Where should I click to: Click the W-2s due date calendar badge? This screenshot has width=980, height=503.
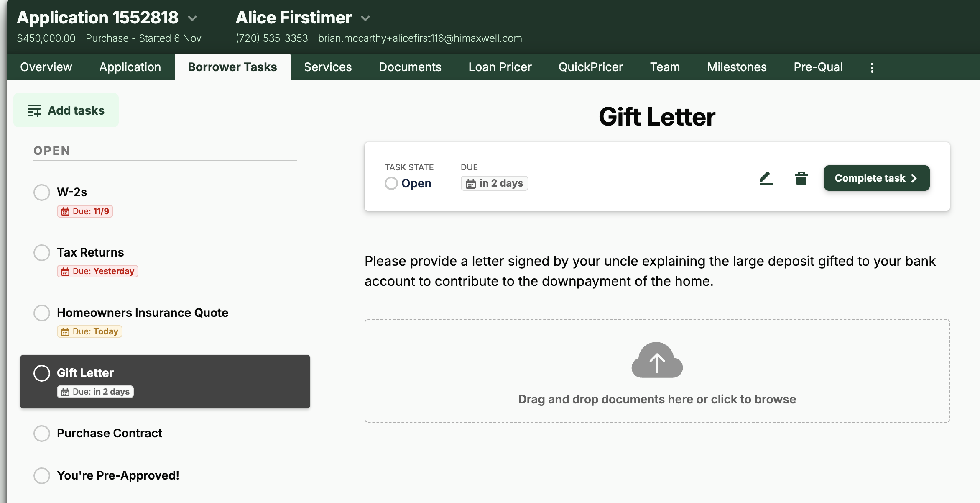pos(85,211)
